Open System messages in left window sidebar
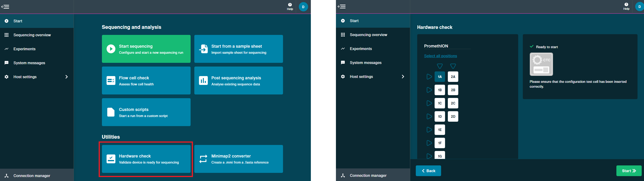 click(x=37, y=63)
